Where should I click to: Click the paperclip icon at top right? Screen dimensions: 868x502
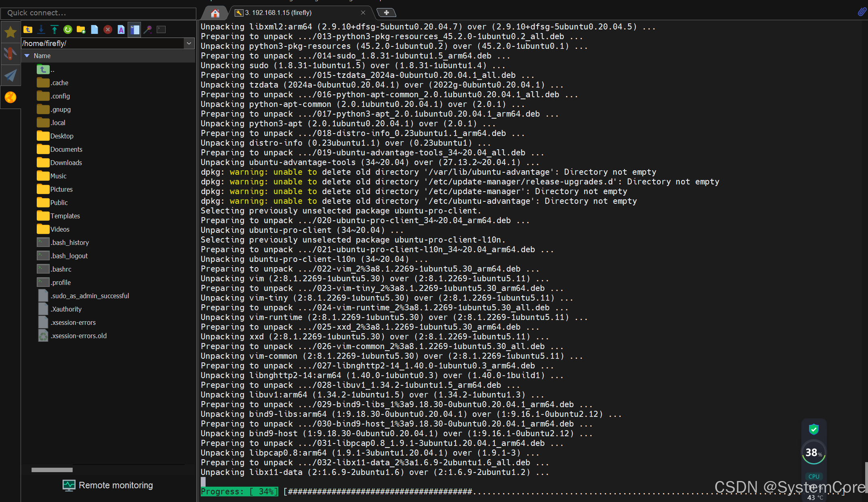pos(862,12)
